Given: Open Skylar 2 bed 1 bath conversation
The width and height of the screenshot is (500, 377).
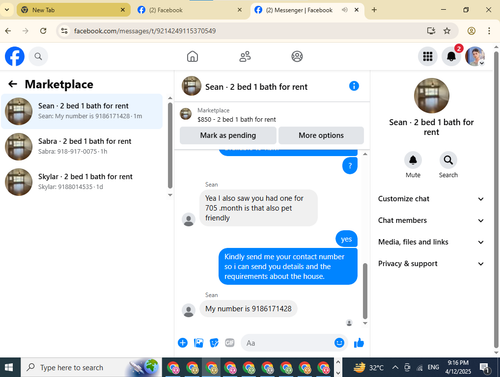Looking at the screenshot, I should tap(82, 182).
